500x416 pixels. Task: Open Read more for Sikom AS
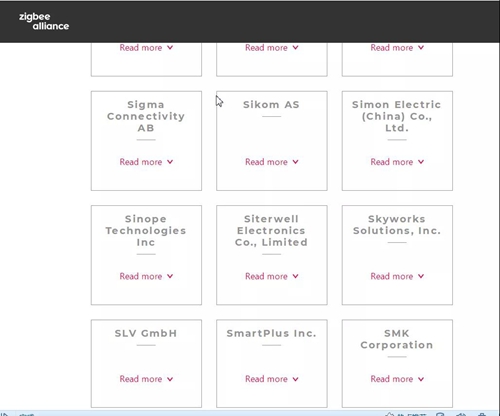(x=272, y=162)
